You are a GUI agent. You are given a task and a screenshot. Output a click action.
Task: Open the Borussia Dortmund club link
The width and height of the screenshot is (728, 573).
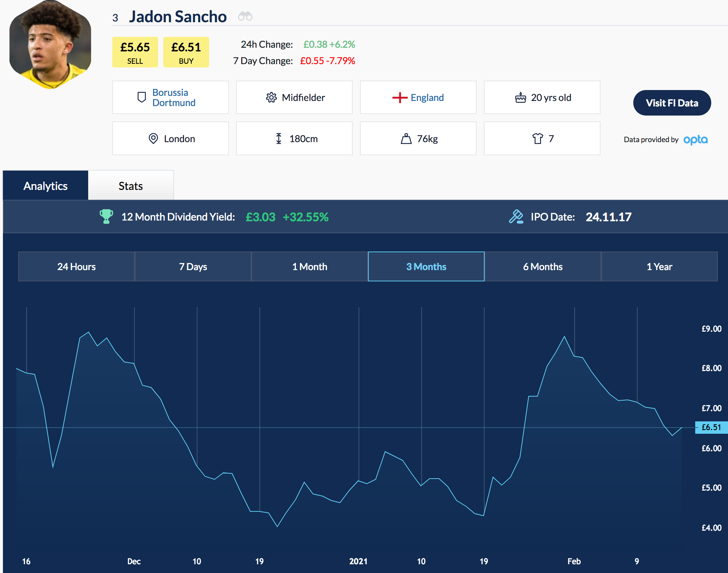pos(174,97)
